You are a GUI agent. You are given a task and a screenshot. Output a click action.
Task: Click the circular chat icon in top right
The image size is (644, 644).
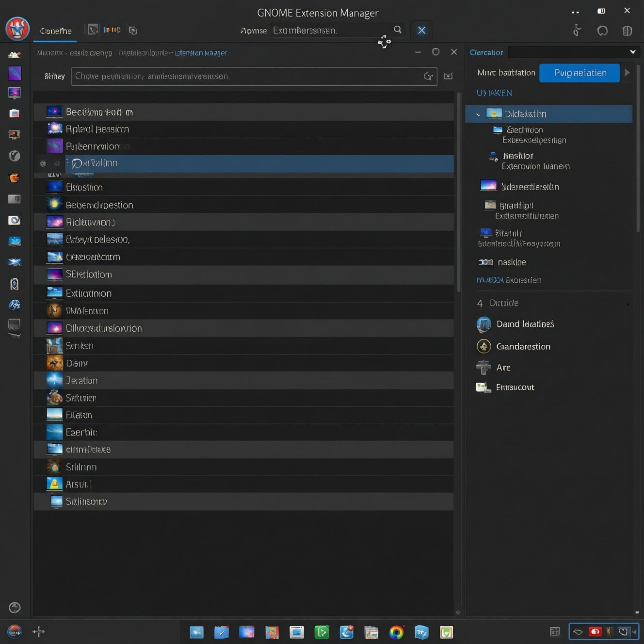(602, 31)
